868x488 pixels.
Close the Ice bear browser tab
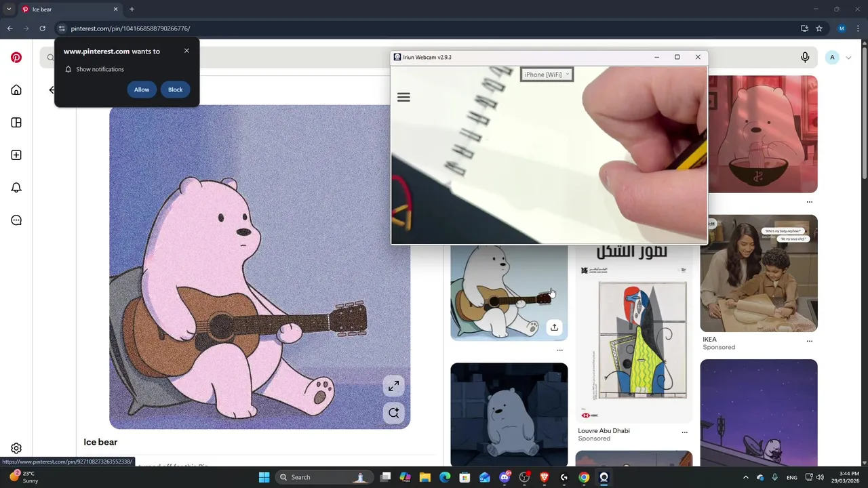coord(115,9)
